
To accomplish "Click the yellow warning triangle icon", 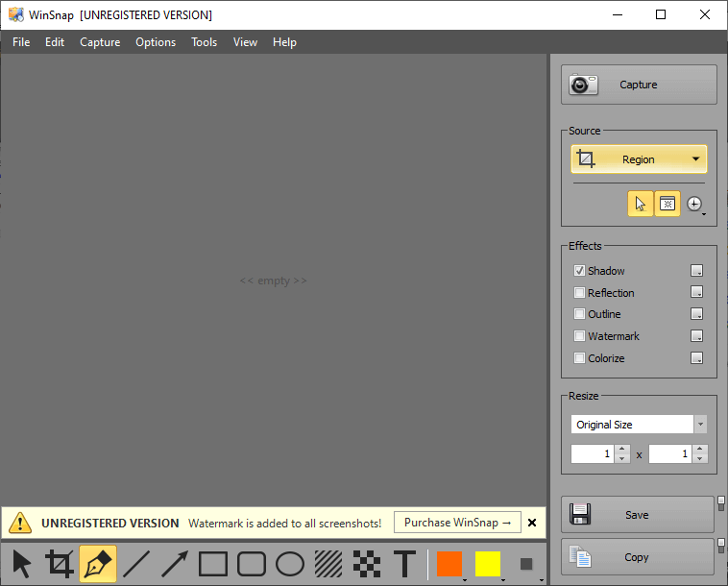I will (x=20, y=523).
